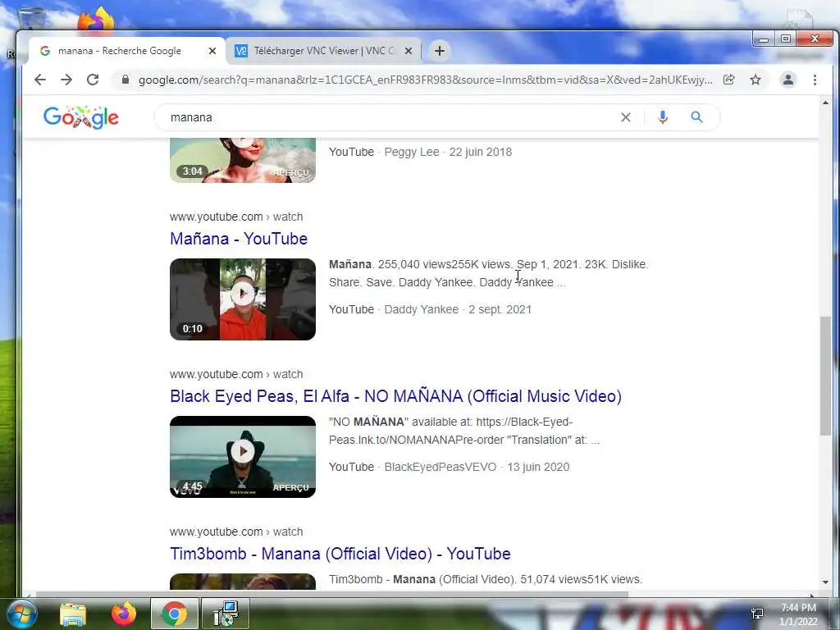Minimize the Chrome window
The height and width of the screenshot is (630, 840).
click(764, 39)
